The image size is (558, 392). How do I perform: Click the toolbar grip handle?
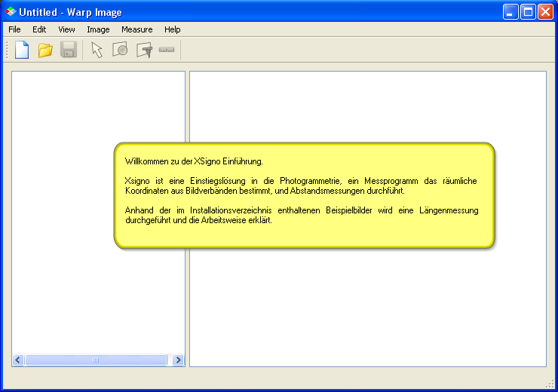pyautogui.click(x=7, y=50)
